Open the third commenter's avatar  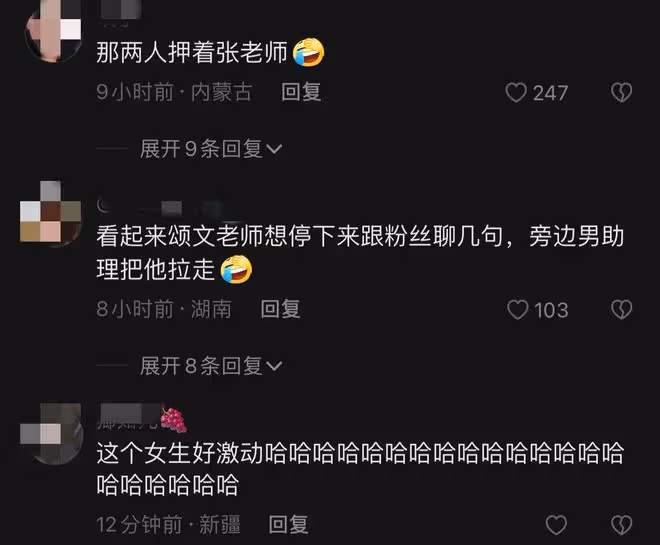coord(51,434)
